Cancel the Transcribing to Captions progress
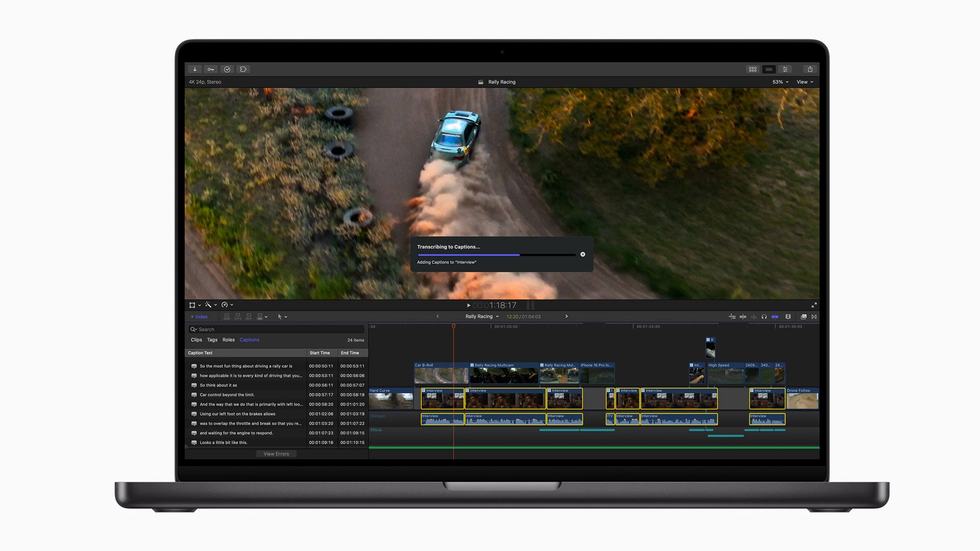980x551 pixels. [x=582, y=254]
